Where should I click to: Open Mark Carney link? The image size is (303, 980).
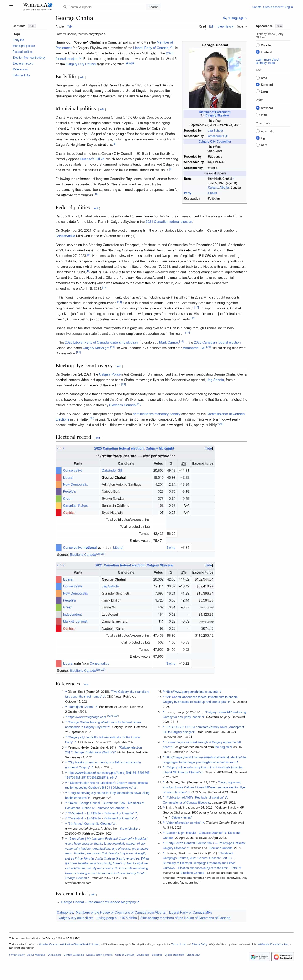click(169, 342)
